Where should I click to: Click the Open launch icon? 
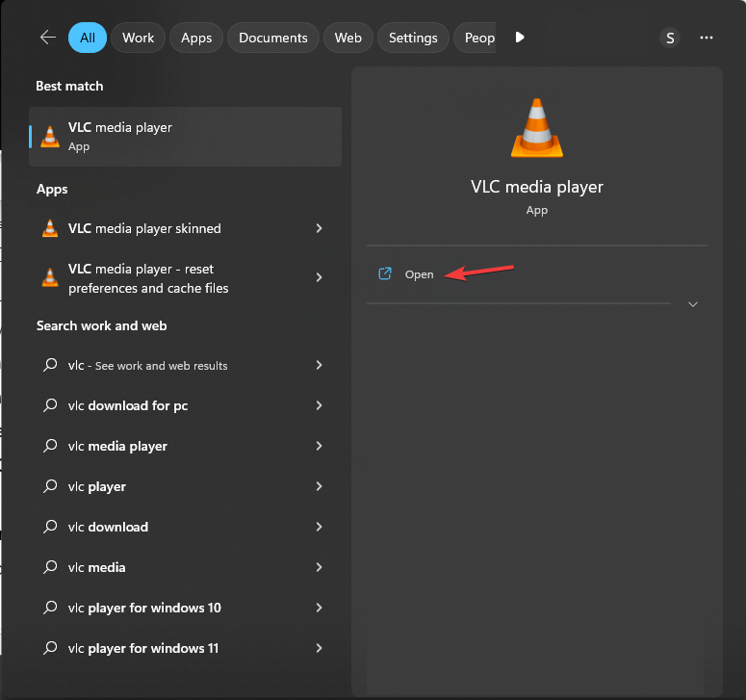tap(384, 273)
